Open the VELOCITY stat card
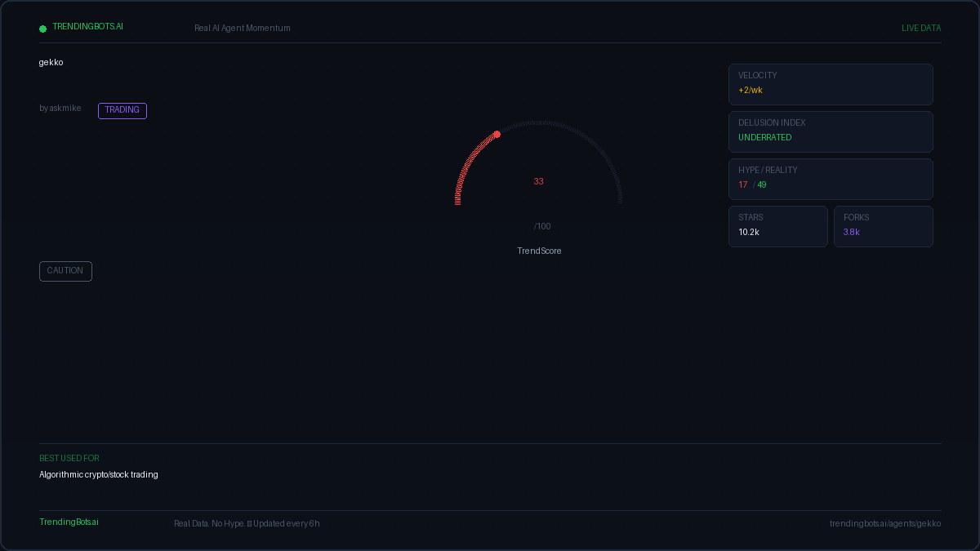The image size is (980, 551). click(831, 84)
